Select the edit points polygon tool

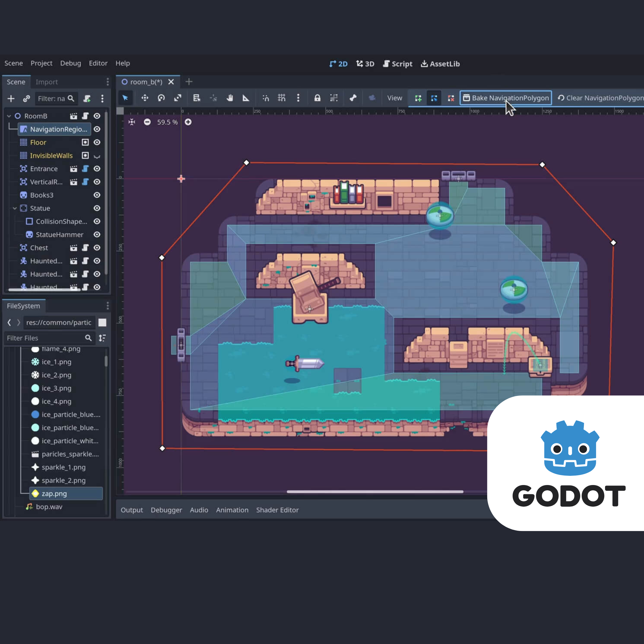click(434, 98)
